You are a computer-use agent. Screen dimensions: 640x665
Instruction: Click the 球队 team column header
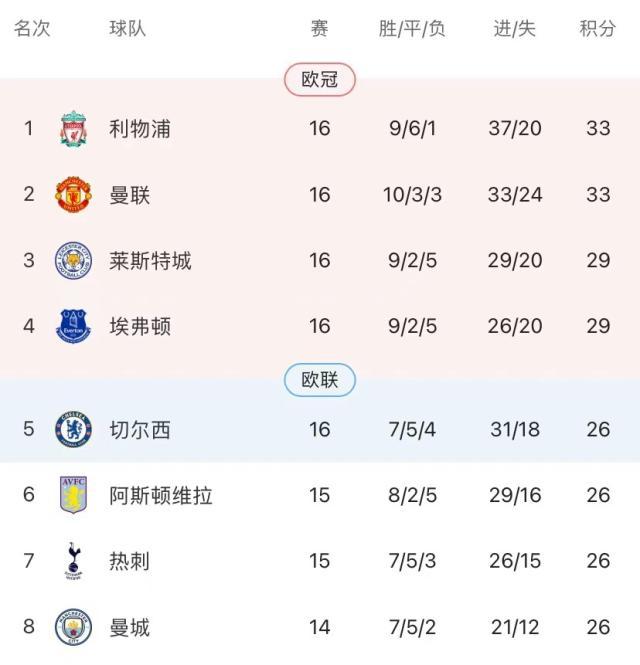tap(128, 29)
